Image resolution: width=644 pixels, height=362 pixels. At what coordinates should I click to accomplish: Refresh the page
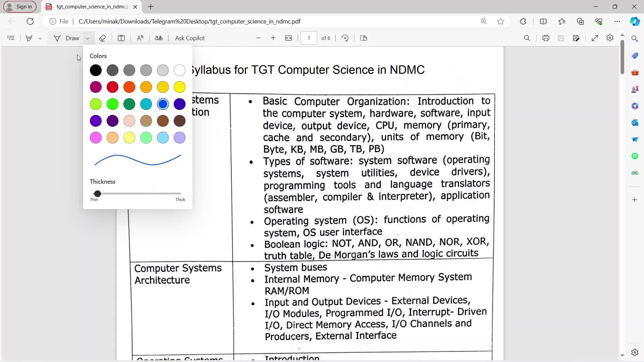tap(30, 21)
